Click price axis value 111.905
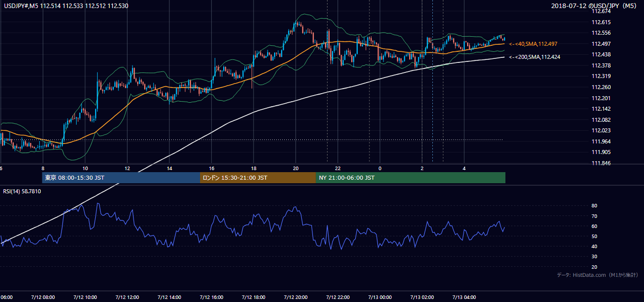644x302 pixels. click(601, 152)
